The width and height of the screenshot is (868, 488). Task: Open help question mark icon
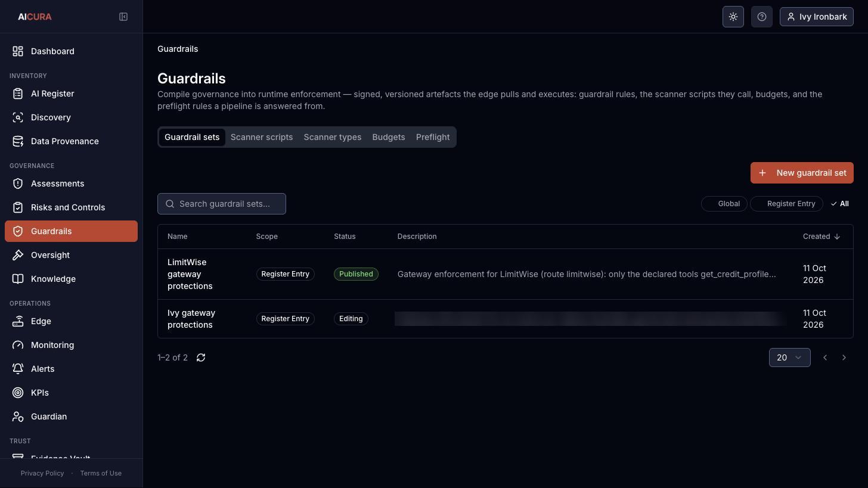(762, 17)
